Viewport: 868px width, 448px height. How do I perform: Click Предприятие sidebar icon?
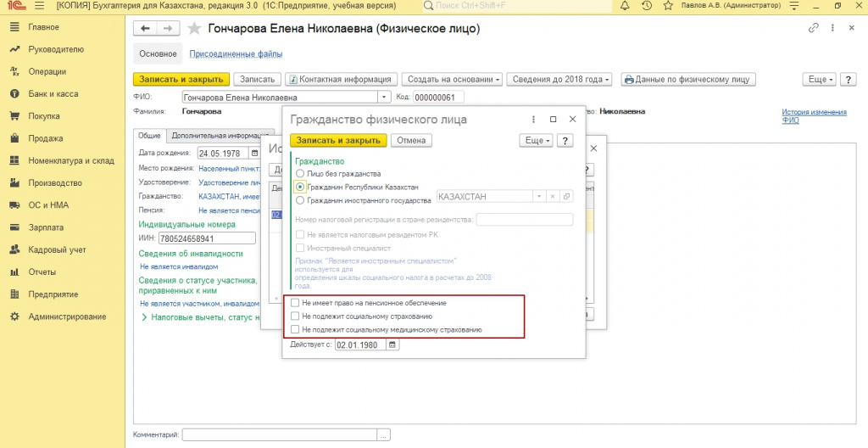pyautogui.click(x=15, y=294)
